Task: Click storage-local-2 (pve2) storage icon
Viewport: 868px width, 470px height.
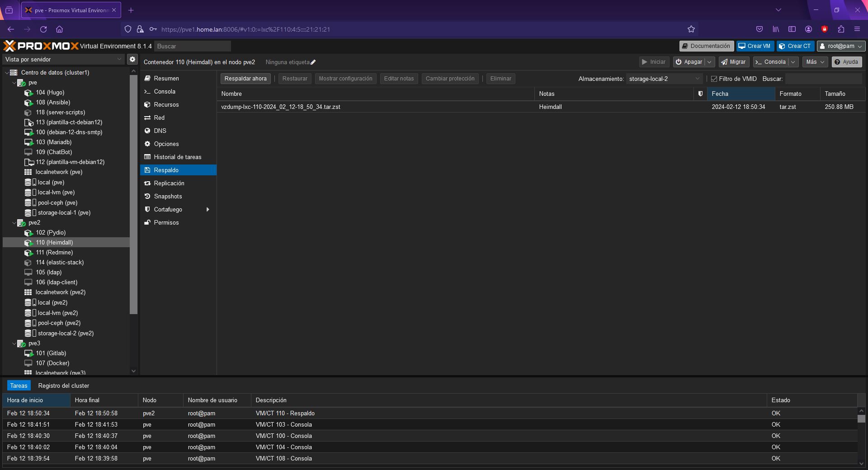Action: click(x=30, y=334)
